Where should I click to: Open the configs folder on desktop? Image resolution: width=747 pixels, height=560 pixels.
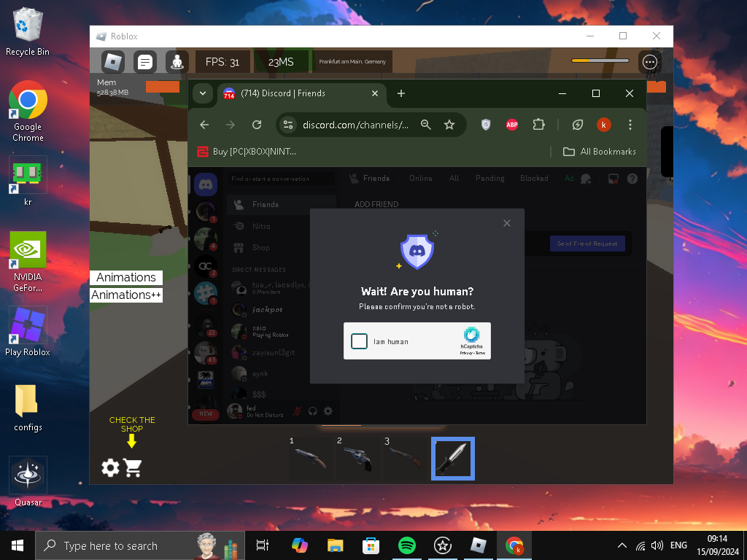pos(28,407)
